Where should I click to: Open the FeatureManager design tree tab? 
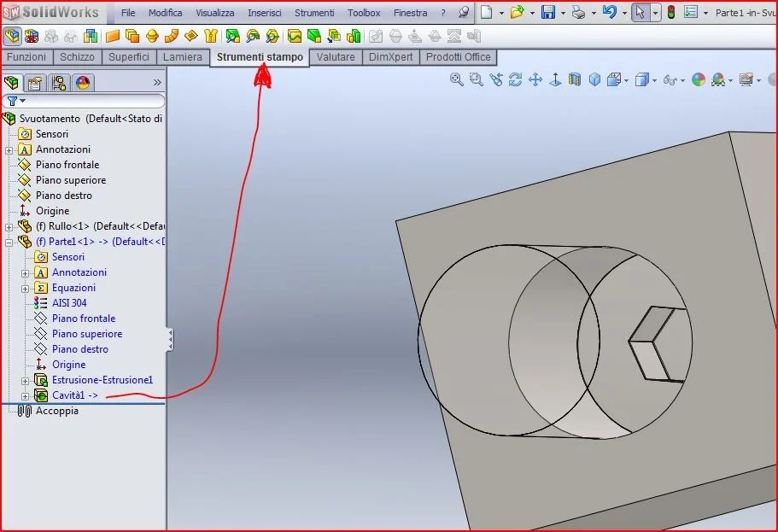(x=11, y=82)
